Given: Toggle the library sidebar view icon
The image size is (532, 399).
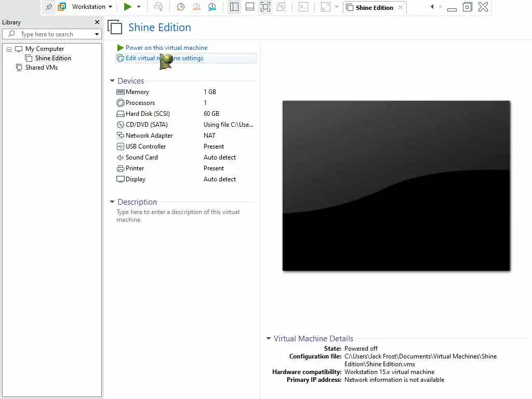Looking at the screenshot, I should [x=234, y=7].
